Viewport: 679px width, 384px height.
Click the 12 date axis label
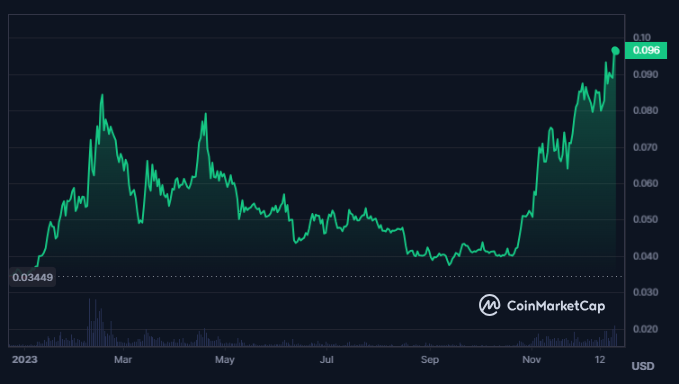600,359
